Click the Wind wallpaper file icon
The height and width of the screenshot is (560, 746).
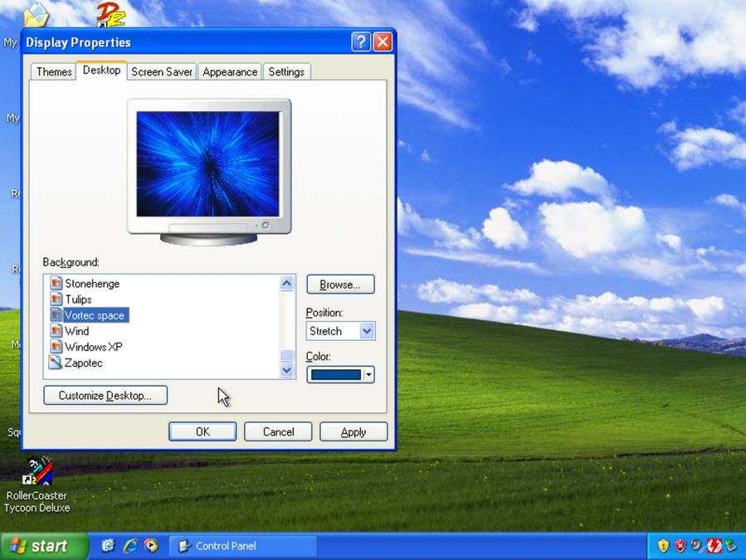(x=56, y=331)
